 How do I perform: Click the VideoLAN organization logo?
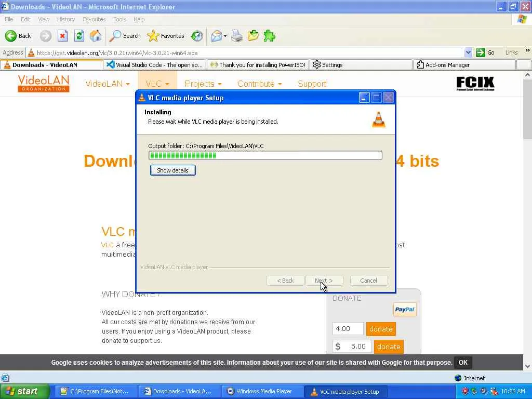44,84
